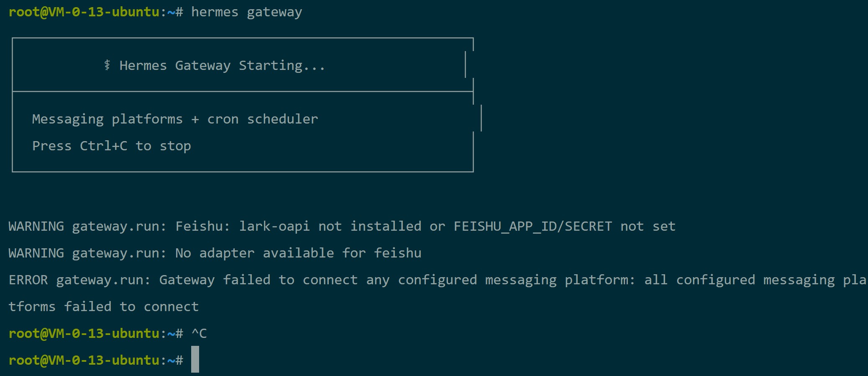Click the ^C interrupt marker
This screenshot has width=868, height=376.
(x=199, y=333)
